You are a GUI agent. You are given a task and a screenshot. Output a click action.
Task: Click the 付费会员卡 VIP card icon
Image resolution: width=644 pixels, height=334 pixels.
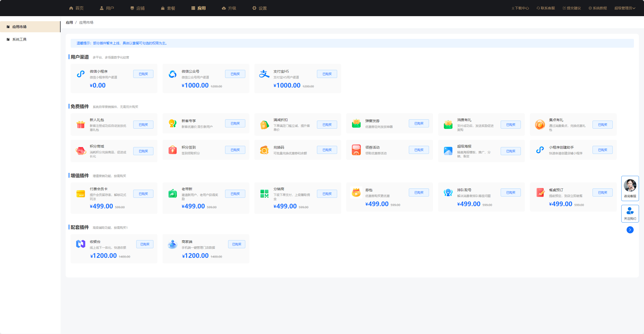[81, 193]
